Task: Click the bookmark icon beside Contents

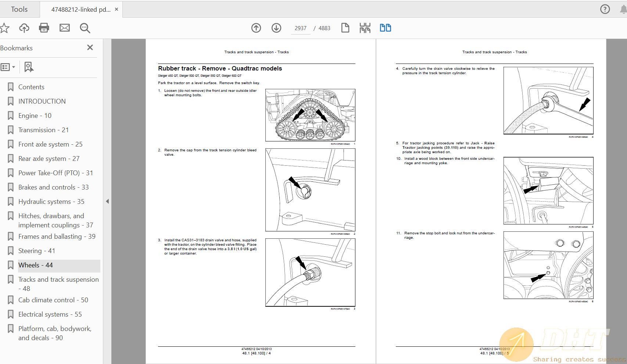Action: pyautogui.click(x=11, y=87)
